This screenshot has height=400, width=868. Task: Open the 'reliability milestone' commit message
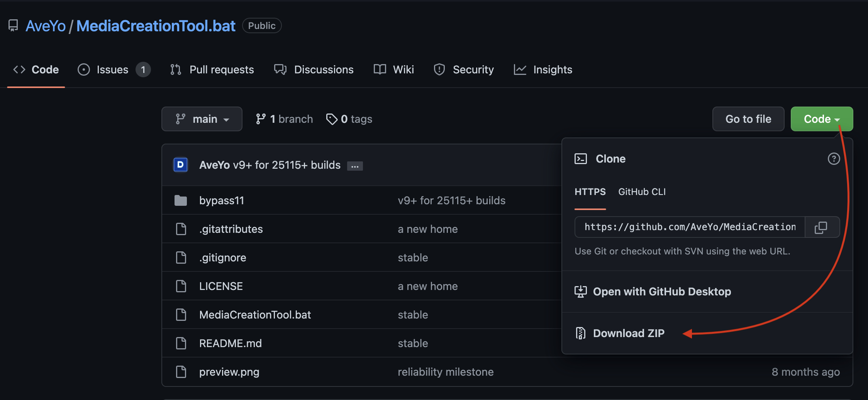coord(446,372)
